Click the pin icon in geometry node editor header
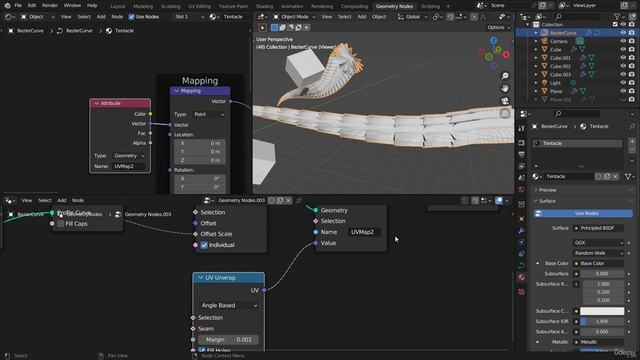The height and width of the screenshot is (360, 640). [299, 200]
